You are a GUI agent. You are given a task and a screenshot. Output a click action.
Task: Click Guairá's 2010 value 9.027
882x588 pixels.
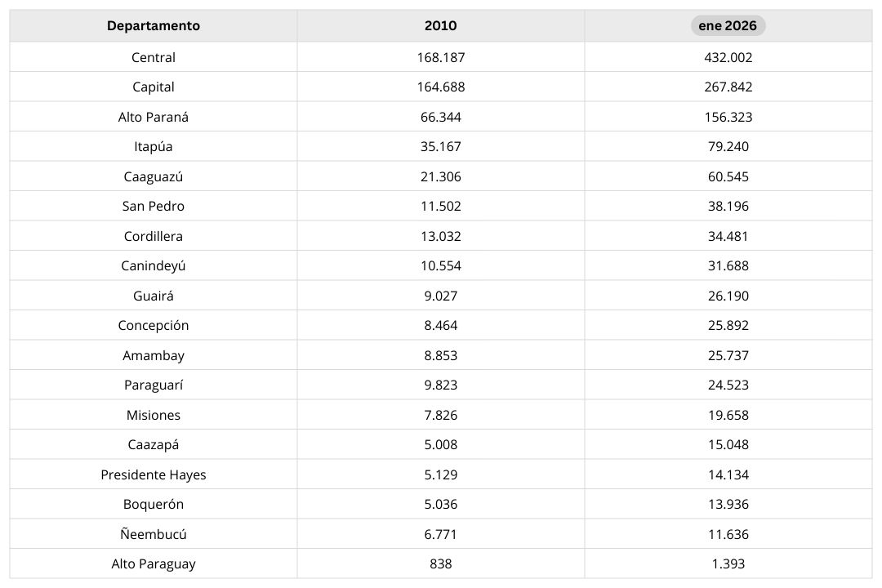coord(441,296)
